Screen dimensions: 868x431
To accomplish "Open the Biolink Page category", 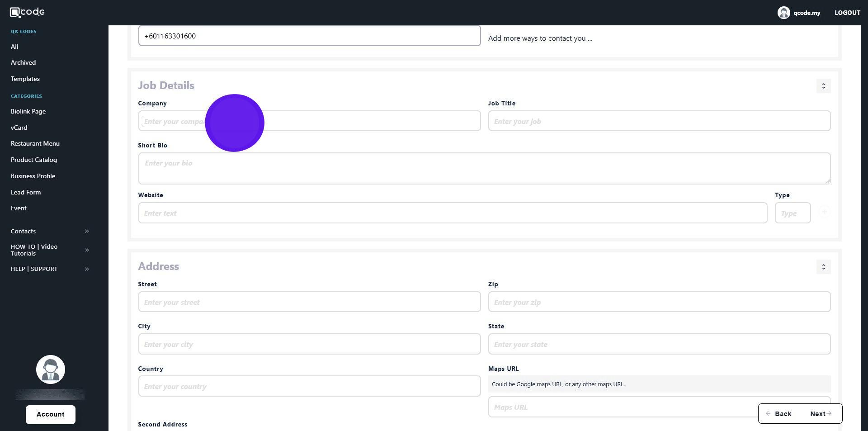I will (28, 111).
